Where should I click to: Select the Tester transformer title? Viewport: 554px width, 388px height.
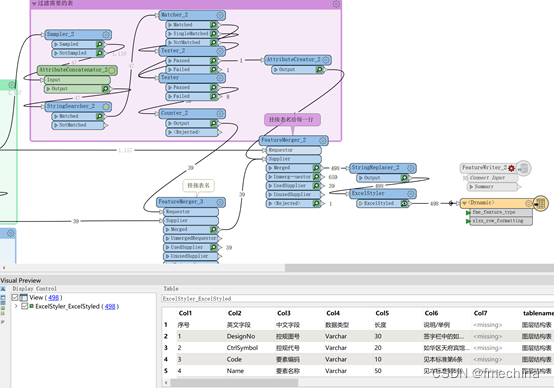[x=170, y=77]
